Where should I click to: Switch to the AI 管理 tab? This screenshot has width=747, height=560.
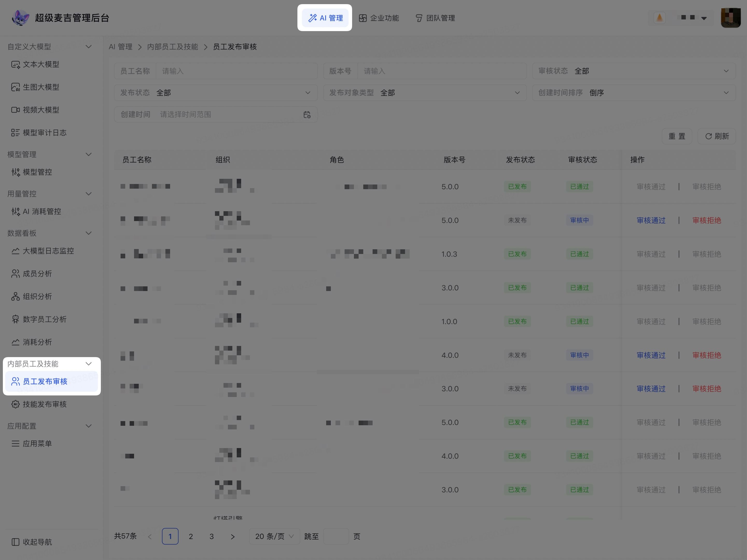pos(325,18)
